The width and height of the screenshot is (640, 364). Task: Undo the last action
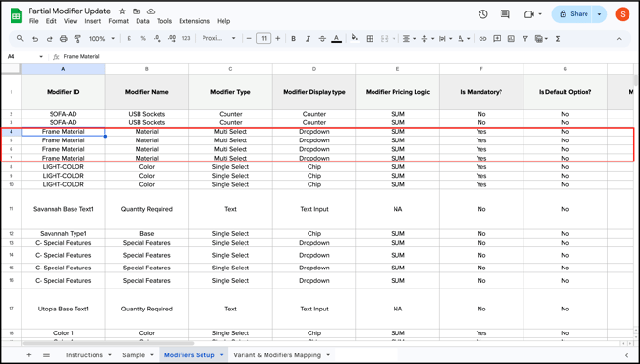35,39
